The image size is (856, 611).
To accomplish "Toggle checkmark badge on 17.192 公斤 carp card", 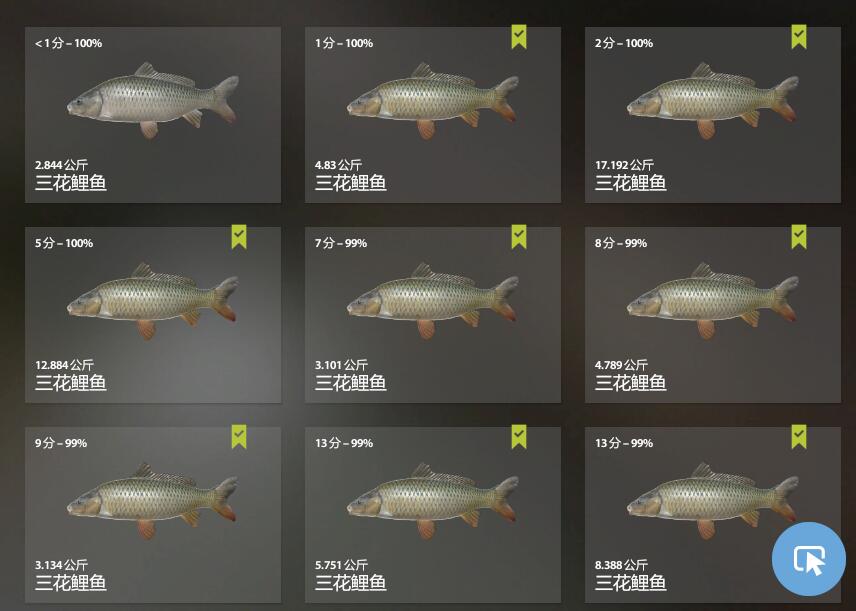I will point(799,37).
